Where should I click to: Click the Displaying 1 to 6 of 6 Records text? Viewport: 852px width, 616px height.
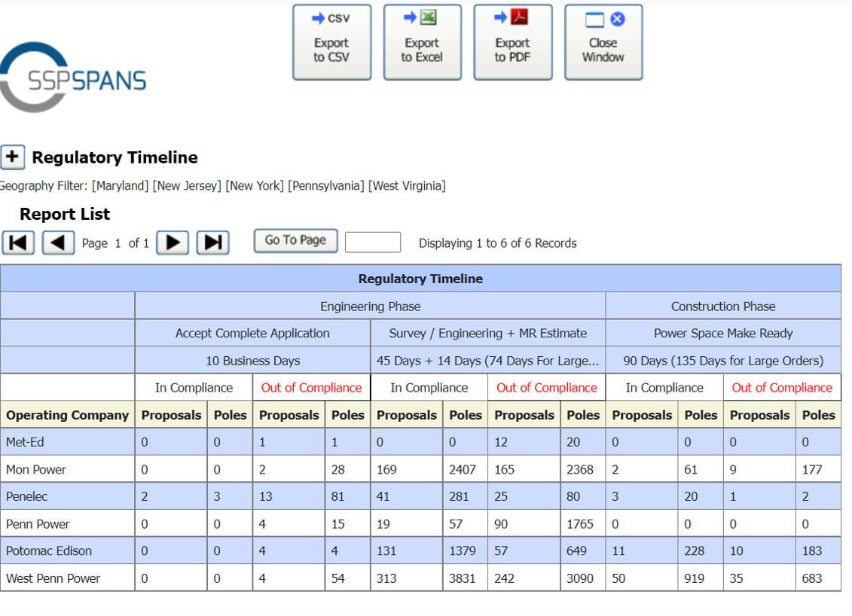click(x=498, y=243)
